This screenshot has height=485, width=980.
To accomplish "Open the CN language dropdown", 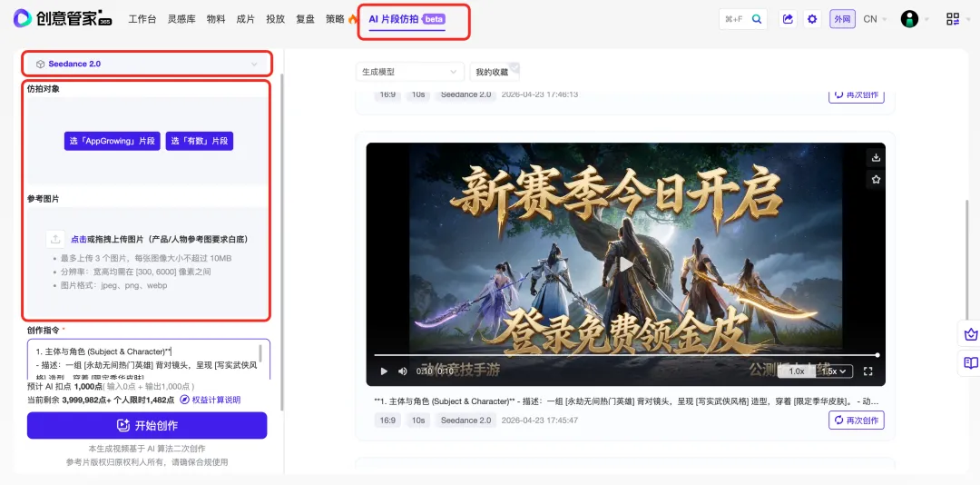I will 876,19.
